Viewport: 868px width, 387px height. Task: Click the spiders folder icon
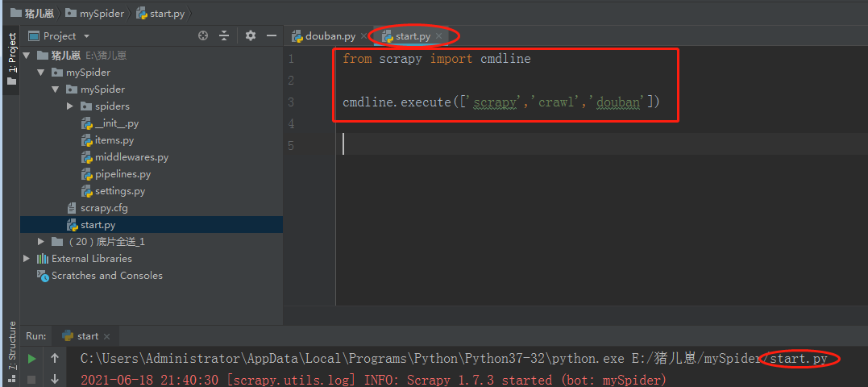(x=85, y=106)
